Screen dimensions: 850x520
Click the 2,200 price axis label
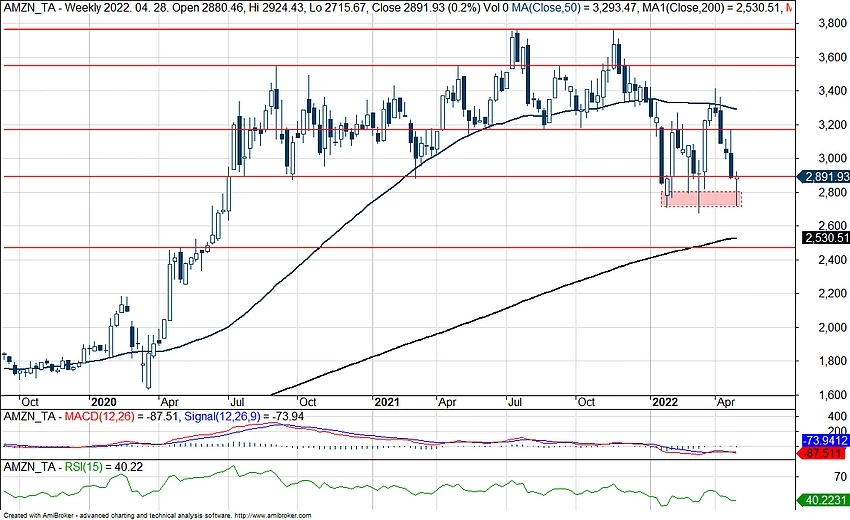[832, 293]
